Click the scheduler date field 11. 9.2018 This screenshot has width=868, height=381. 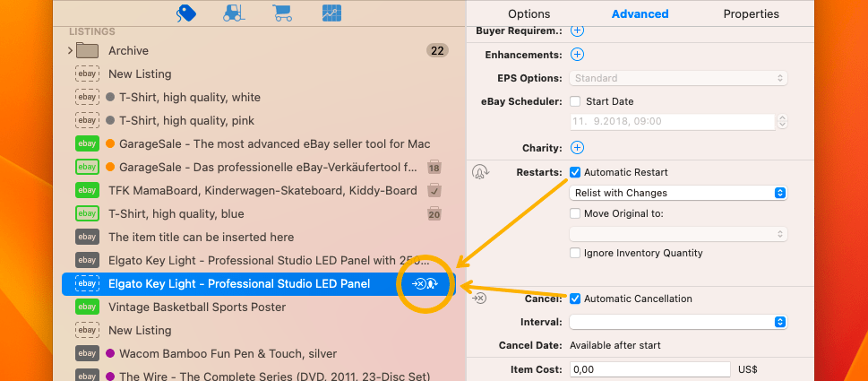point(672,121)
